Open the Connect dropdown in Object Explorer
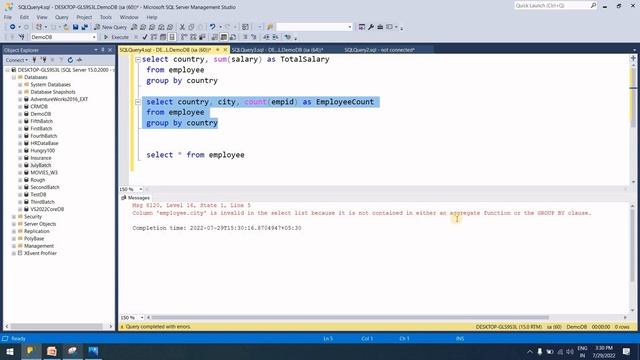This screenshot has height=360, width=640. tap(16, 60)
